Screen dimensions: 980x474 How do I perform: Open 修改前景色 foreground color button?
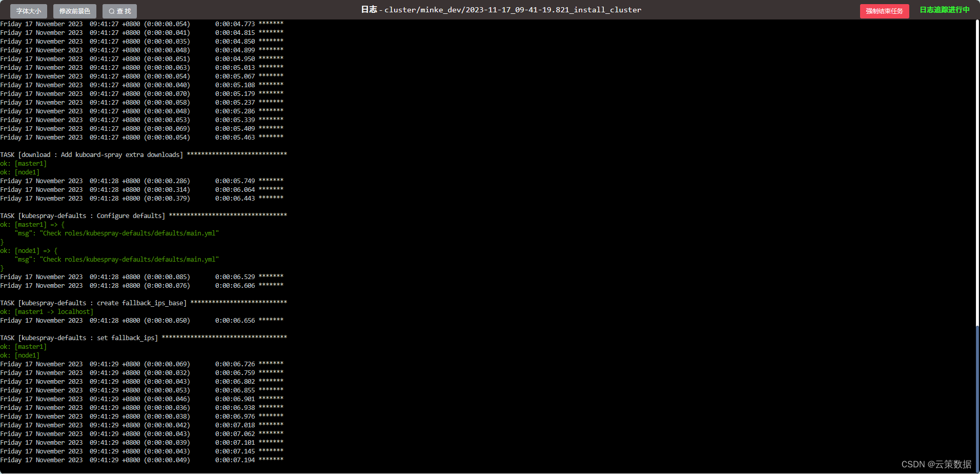point(75,11)
